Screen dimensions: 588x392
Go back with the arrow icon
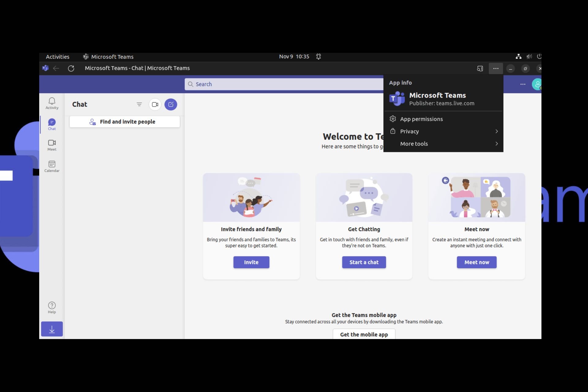point(56,68)
